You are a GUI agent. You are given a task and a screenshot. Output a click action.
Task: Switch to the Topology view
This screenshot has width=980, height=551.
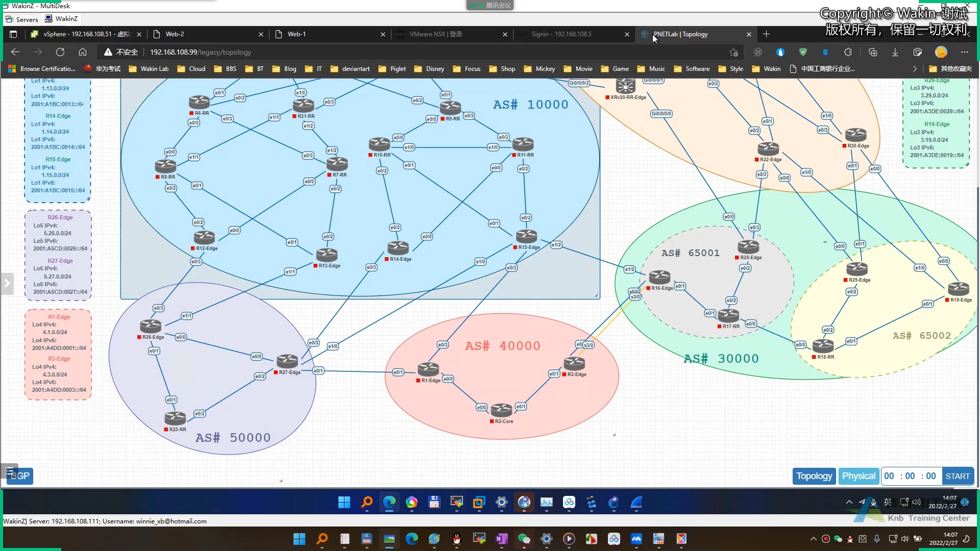(814, 476)
